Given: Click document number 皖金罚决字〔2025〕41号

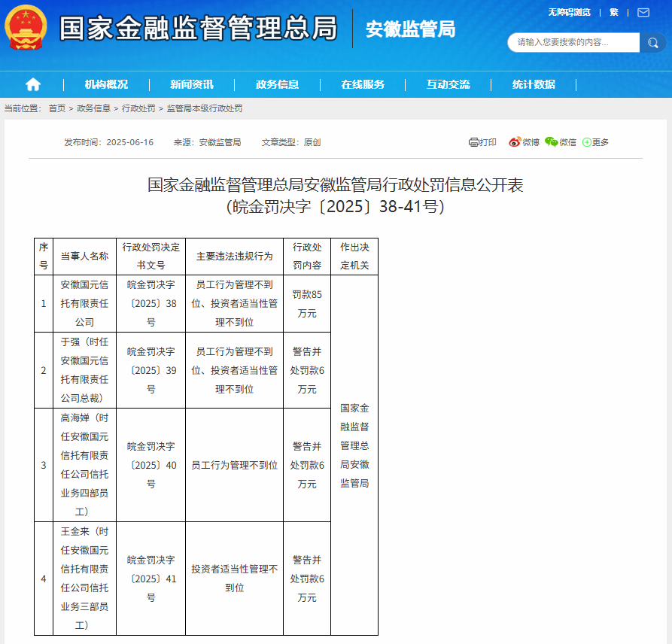Looking at the screenshot, I should click(x=151, y=579).
